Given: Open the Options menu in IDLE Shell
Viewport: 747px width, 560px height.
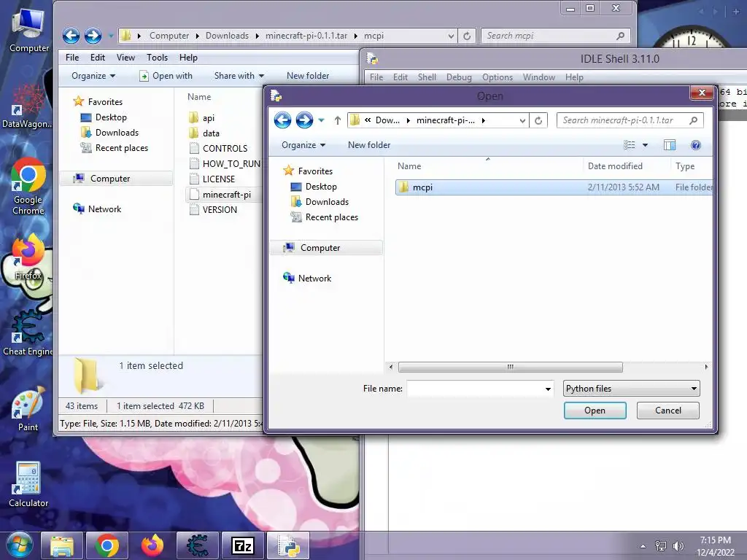Looking at the screenshot, I should click(498, 77).
